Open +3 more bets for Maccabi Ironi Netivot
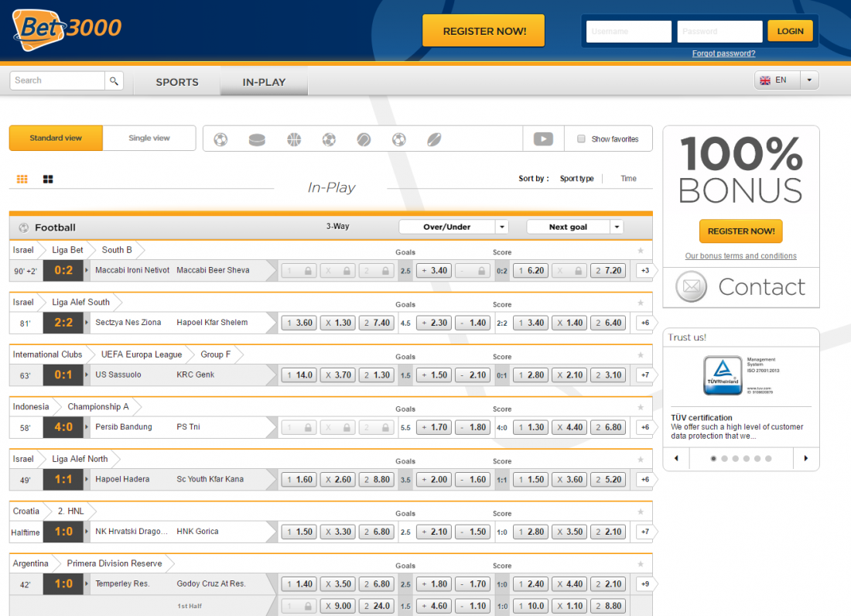The height and width of the screenshot is (616, 851). 644,270
